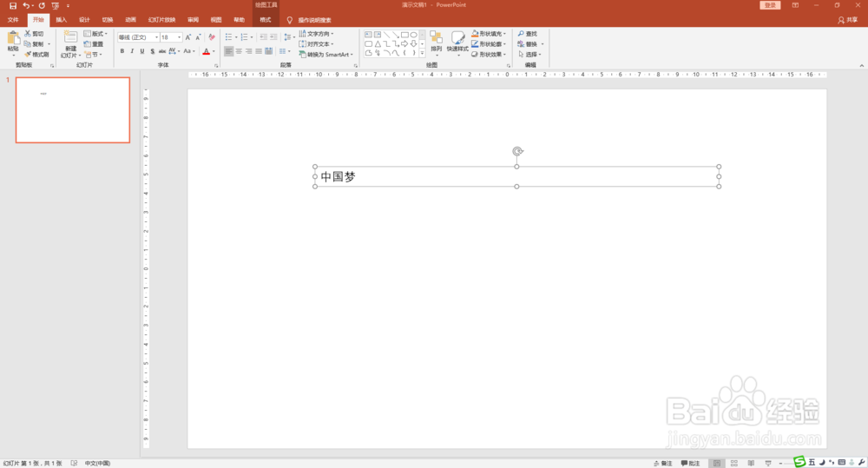
Task: Switch to Slide Show (幻灯片放映) tab
Action: 161,20
